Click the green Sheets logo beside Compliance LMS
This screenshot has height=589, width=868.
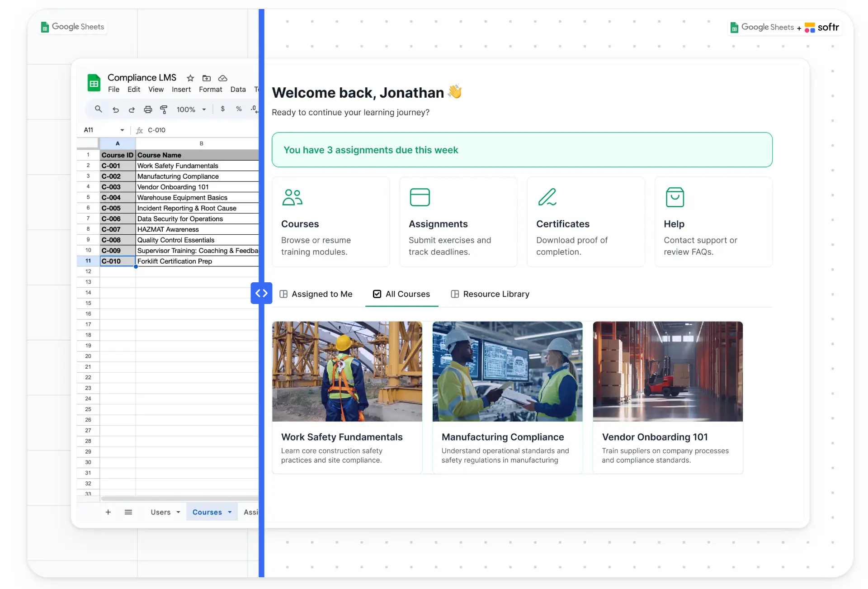94,83
